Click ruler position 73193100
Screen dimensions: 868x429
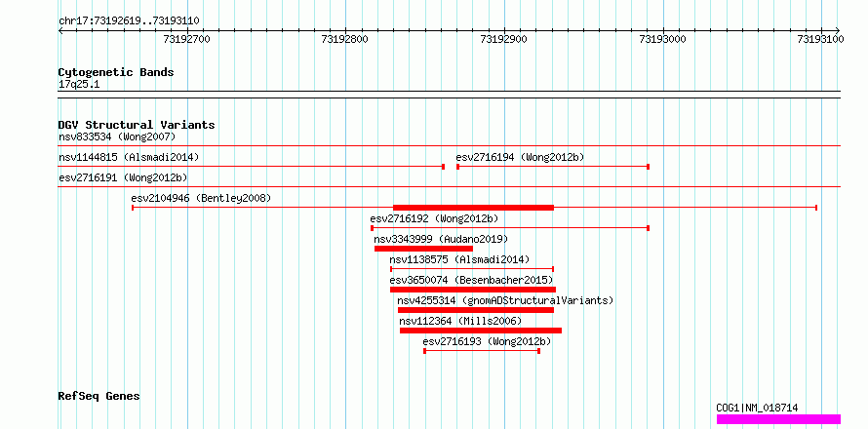820,39
